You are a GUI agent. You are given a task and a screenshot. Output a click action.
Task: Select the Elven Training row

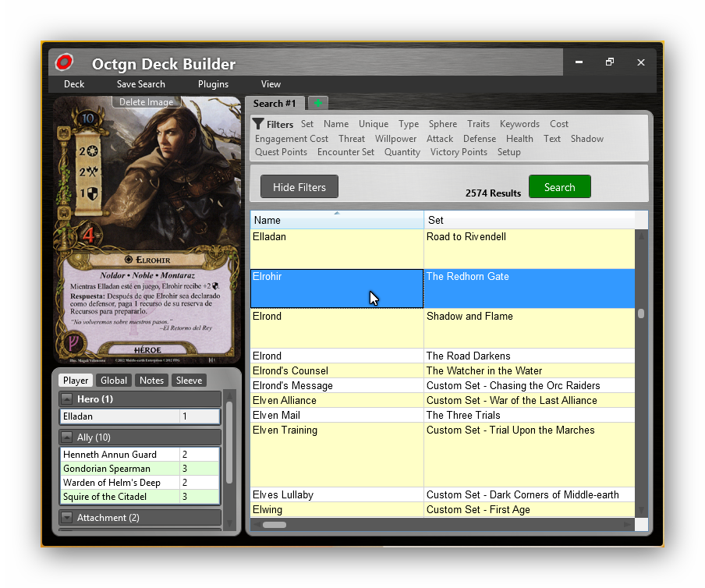pyautogui.click(x=442, y=455)
